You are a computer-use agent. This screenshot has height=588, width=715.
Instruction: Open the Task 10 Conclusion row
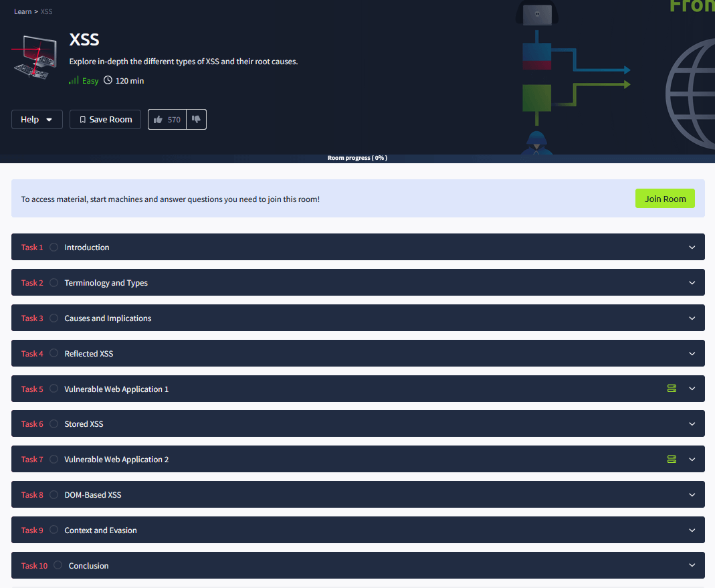click(x=358, y=566)
